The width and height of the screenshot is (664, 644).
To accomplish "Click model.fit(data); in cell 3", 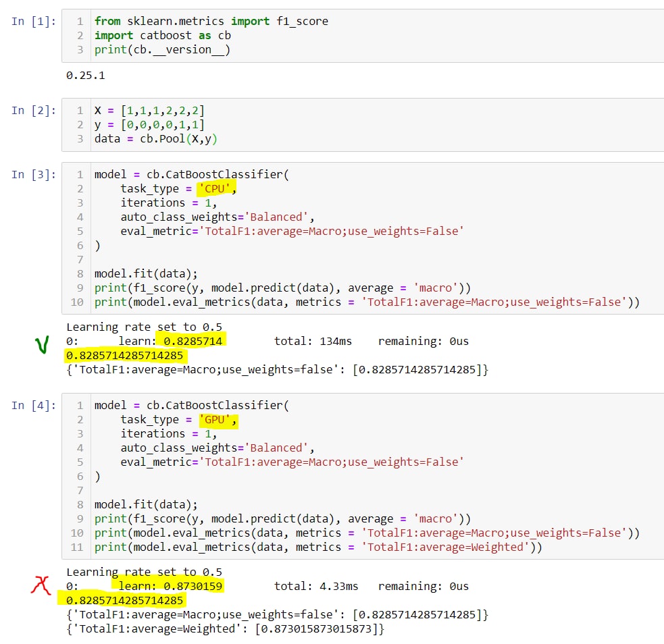I will 146,274.
